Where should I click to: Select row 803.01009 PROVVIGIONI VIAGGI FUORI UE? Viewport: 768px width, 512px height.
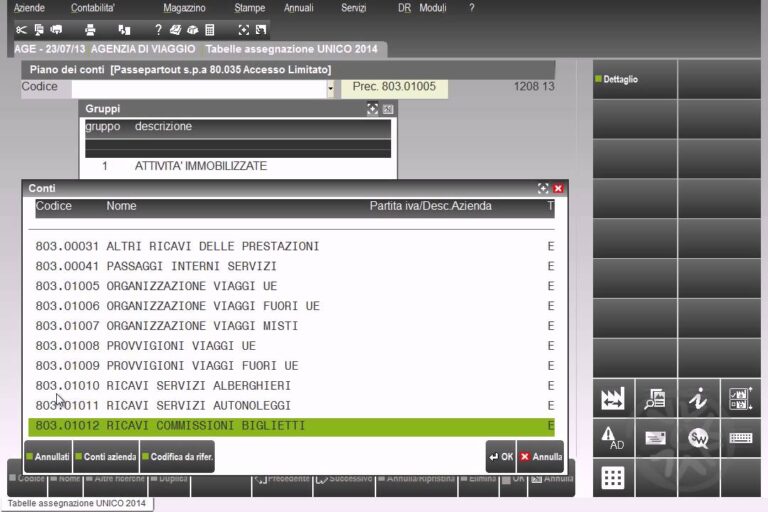(x=291, y=366)
